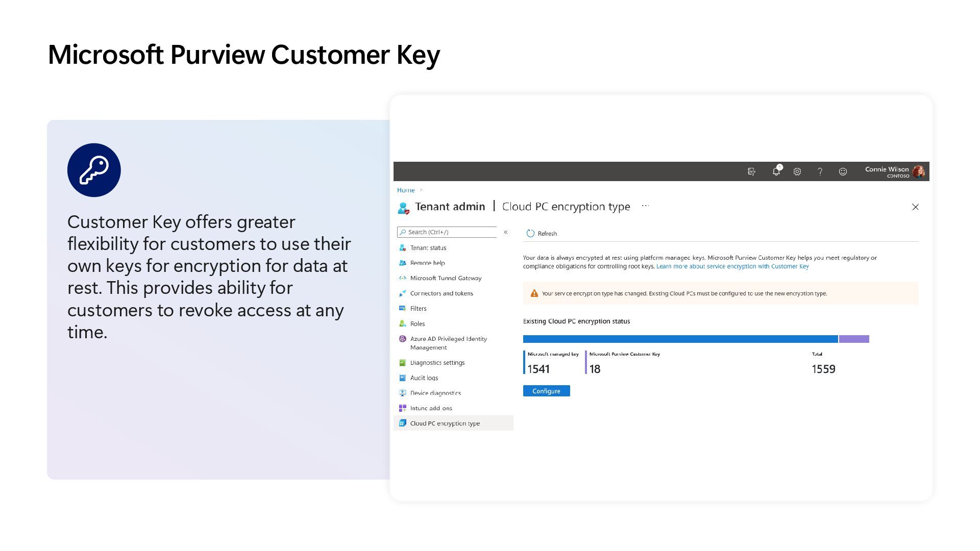
Task: Open Learn more about service encryption link
Action: coord(732,266)
